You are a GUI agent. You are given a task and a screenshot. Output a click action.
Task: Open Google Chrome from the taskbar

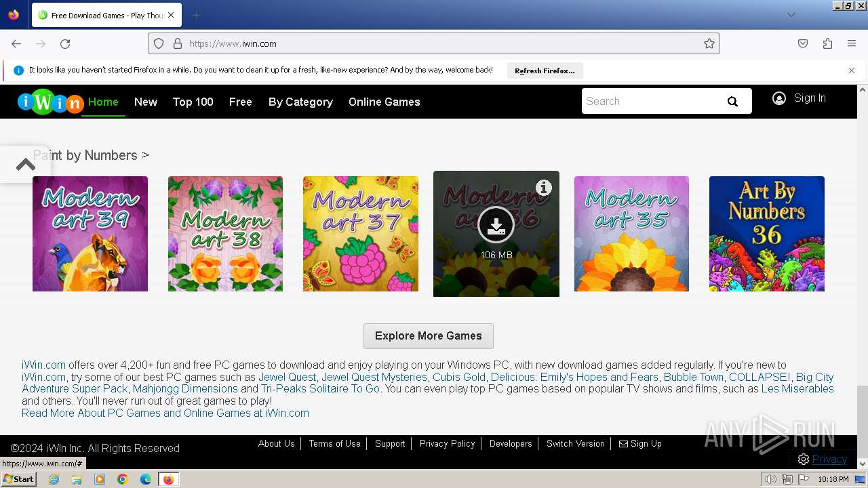pos(123,479)
